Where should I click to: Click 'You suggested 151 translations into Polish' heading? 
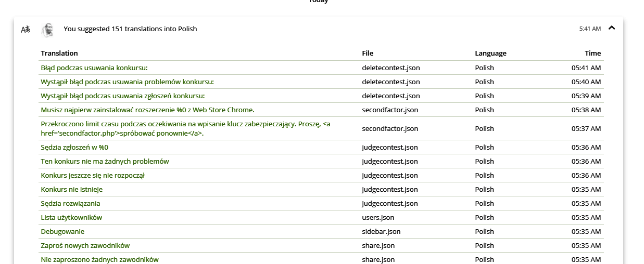click(130, 29)
